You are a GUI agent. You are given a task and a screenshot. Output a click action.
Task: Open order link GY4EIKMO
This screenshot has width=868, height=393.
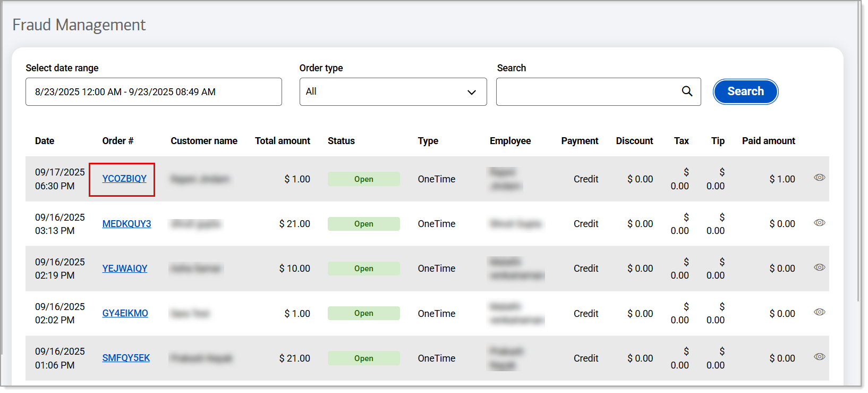tap(125, 313)
